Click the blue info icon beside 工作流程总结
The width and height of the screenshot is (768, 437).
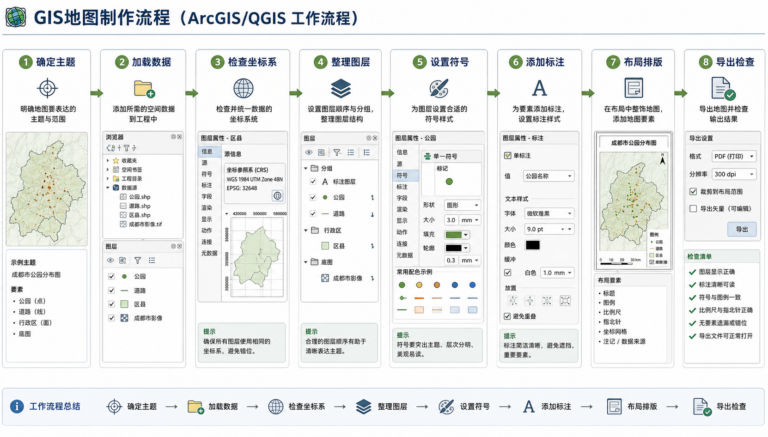[x=17, y=407]
